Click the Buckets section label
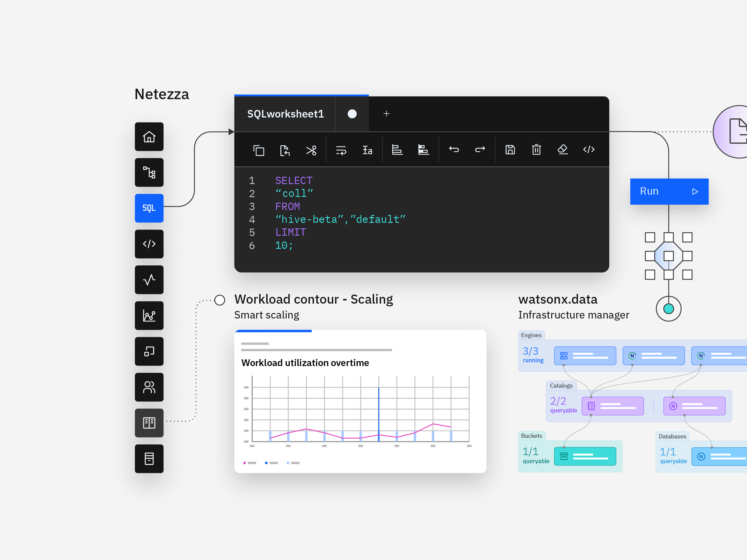The width and height of the screenshot is (747, 560). pos(532,436)
